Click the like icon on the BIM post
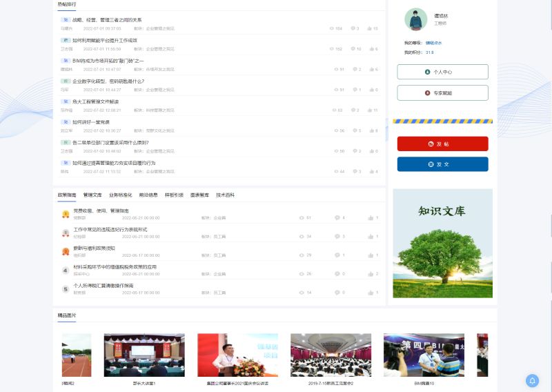 370,69
